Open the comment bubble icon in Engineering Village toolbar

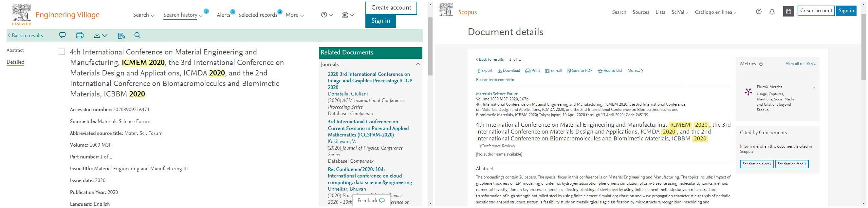click(62, 35)
